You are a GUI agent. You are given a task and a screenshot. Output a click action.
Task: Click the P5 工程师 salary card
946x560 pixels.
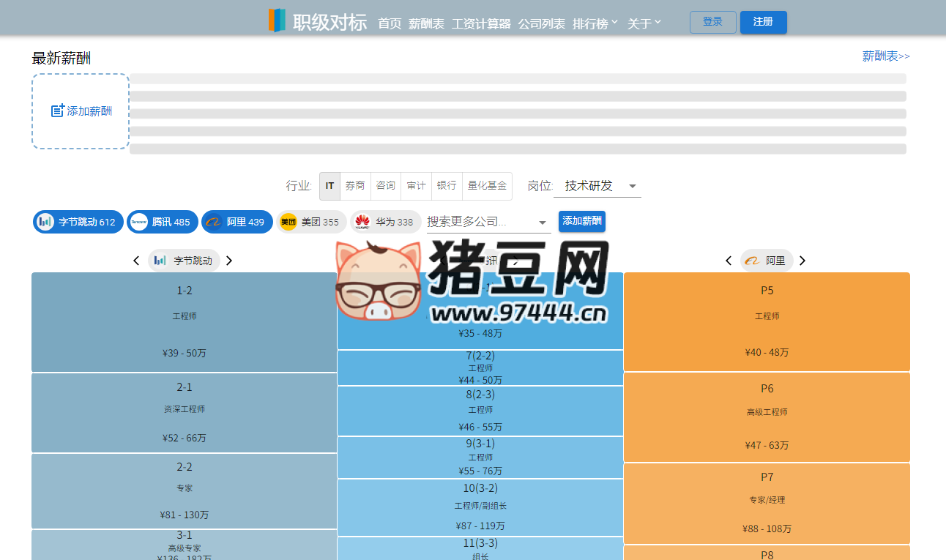pyautogui.click(x=767, y=322)
